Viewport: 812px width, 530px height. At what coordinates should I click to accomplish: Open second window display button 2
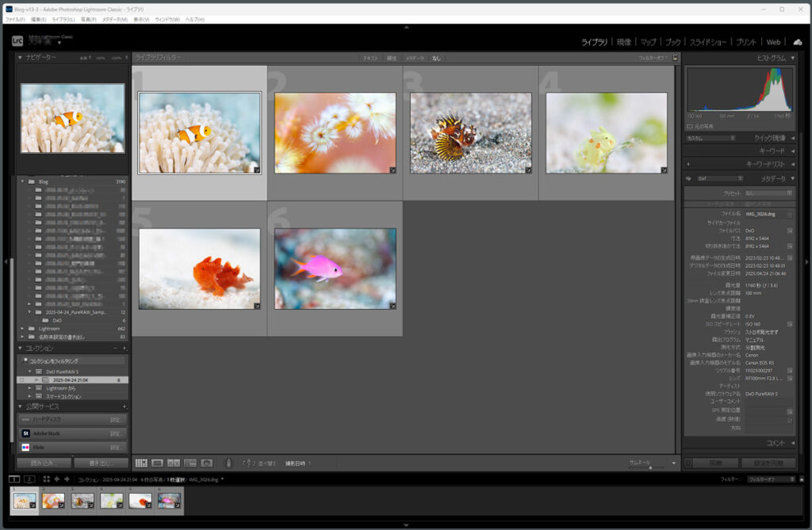coord(29,479)
